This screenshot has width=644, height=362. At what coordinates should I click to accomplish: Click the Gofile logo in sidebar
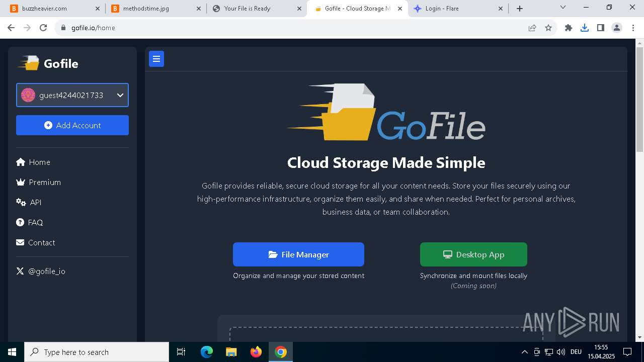pyautogui.click(x=48, y=63)
